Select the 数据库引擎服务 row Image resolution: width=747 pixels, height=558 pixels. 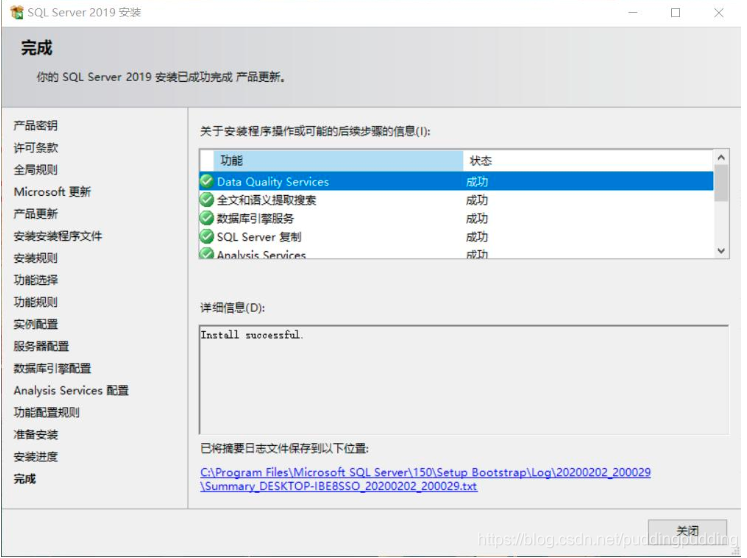click(x=456, y=218)
